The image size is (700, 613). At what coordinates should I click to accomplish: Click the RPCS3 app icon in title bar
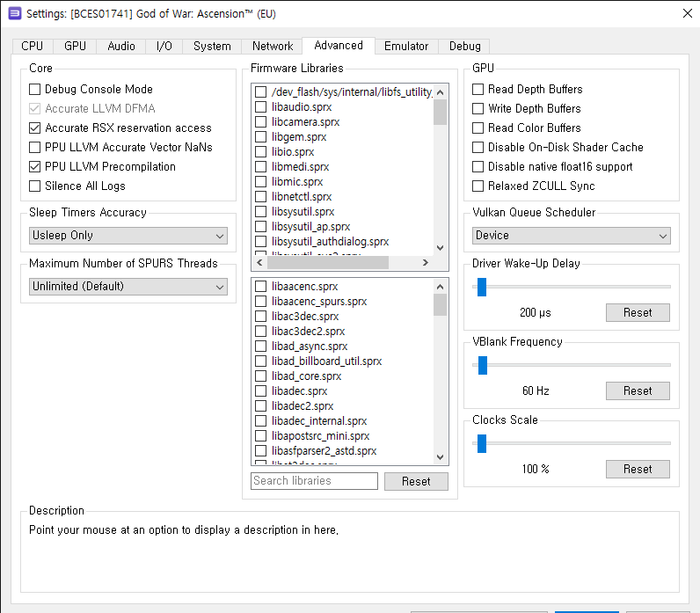click(x=15, y=13)
